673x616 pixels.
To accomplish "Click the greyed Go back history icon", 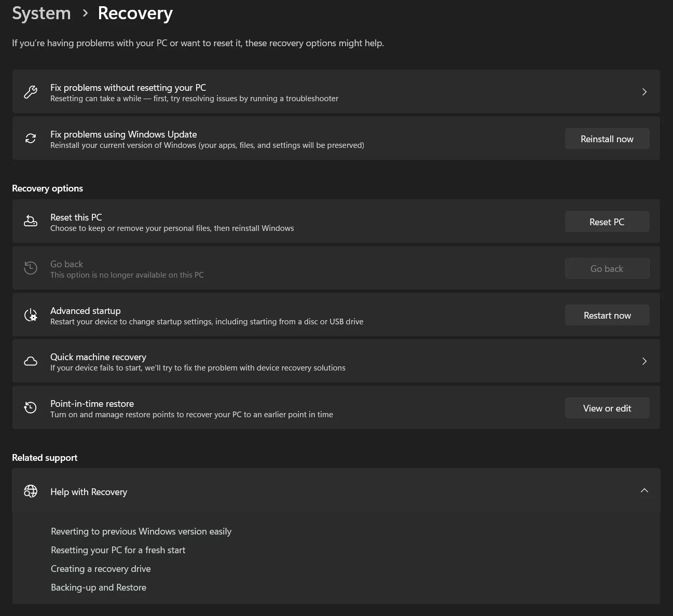I will 31,268.
